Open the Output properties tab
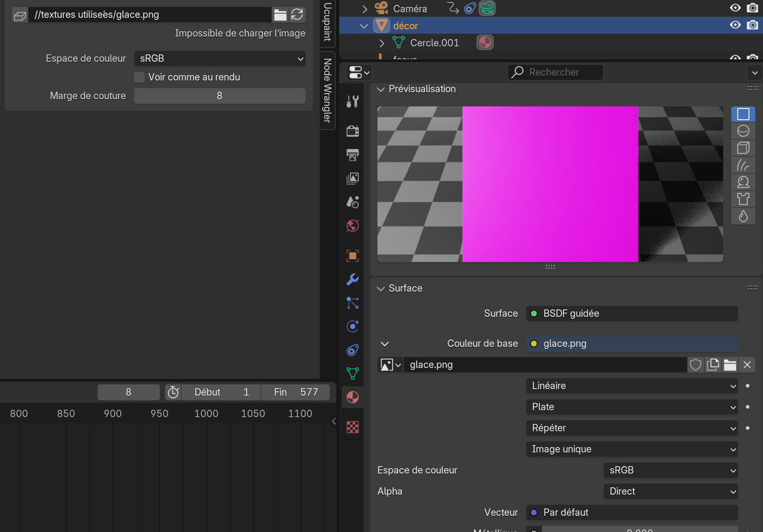 pyautogui.click(x=352, y=155)
